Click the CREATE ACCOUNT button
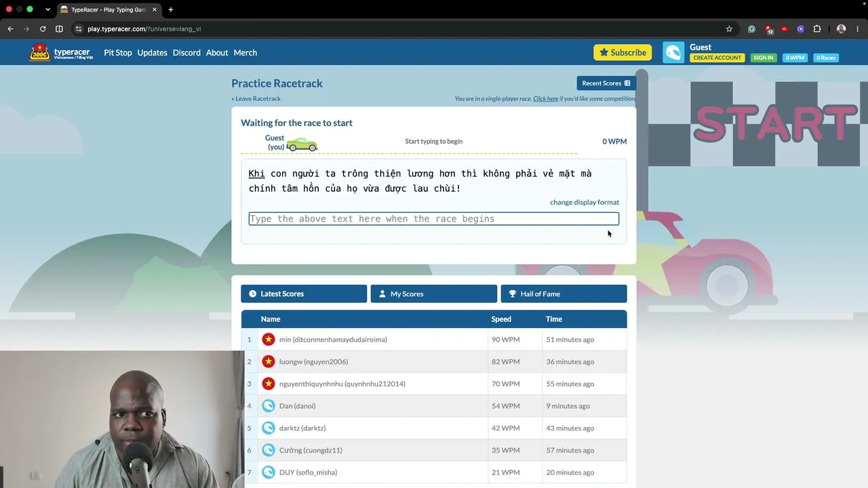The image size is (868, 488). (717, 58)
